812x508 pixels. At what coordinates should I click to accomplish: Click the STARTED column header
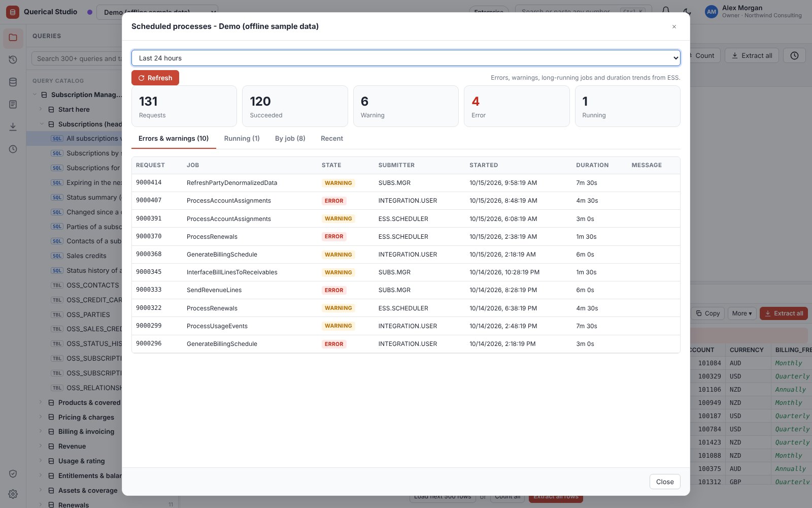click(484, 165)
